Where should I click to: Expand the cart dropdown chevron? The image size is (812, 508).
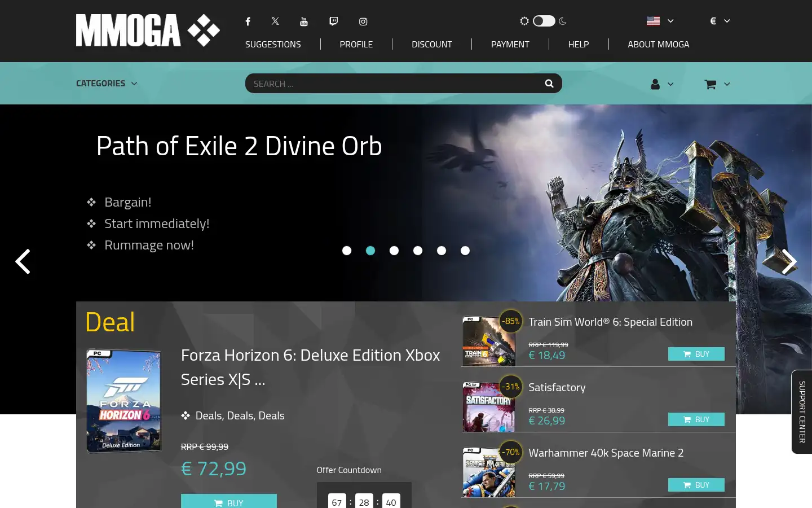[x=727, y=84]
